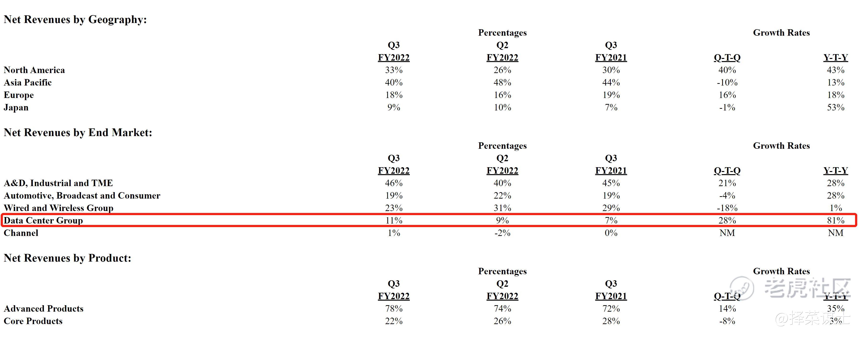This screenshot has width=868, height=338.
Task: Click the Tiger community watermark logo
Action: (x=741, y=288)
